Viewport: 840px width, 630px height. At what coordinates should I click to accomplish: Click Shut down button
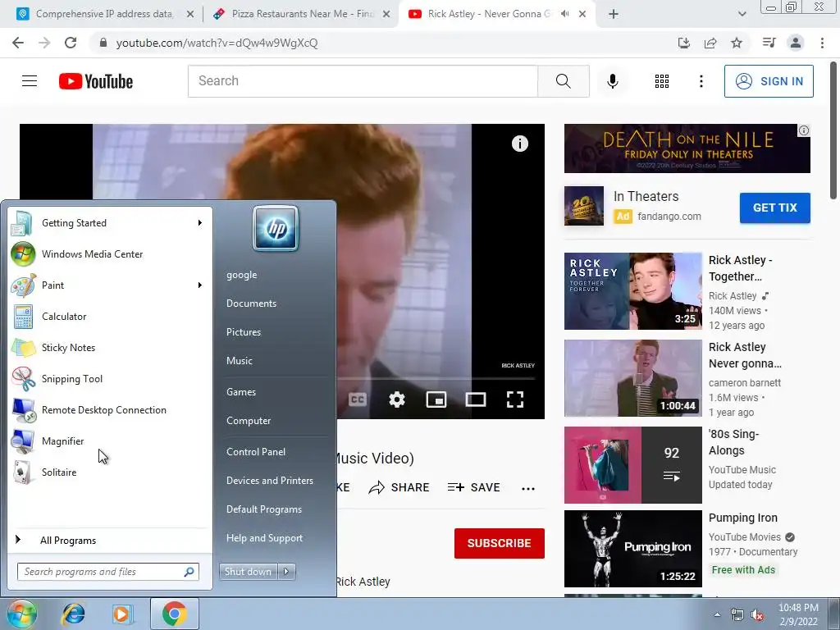tap(248, 572)
